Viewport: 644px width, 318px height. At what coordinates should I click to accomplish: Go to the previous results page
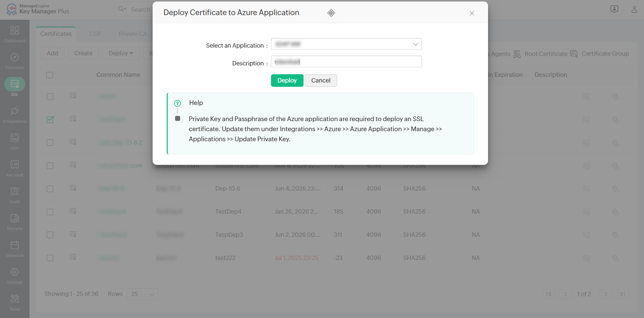tap(566, 294)
